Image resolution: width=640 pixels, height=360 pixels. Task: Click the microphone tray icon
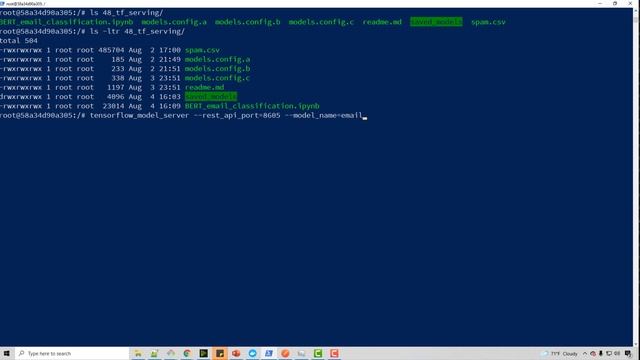pos(601,353)
